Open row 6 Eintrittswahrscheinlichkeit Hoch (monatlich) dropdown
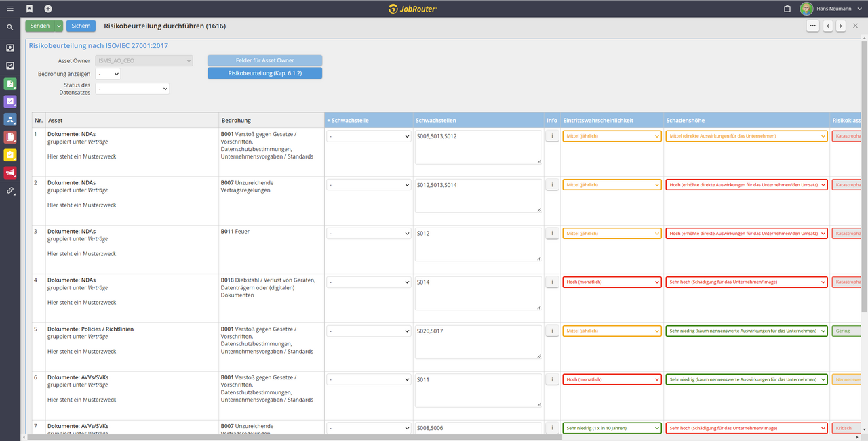The width and height of the screenshot is (868, 441). coord(612,379)
